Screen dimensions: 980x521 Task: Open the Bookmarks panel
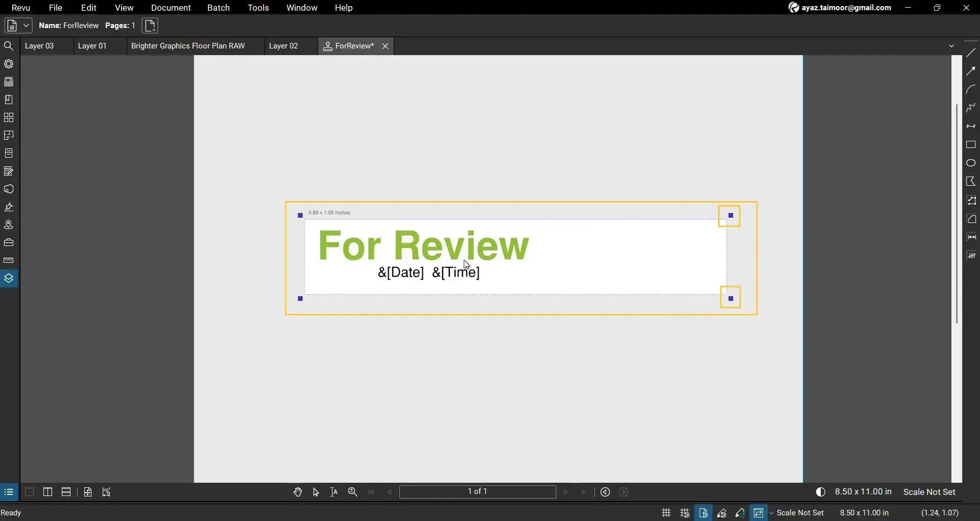coord(9,100)
